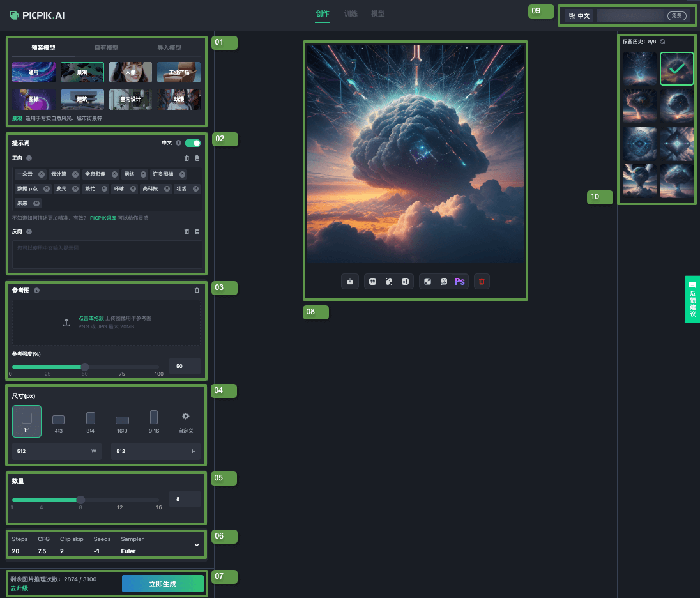Select the 16:9 aspect ratio option
This screenshot has width=700, height=598.
tap(122, 420)
